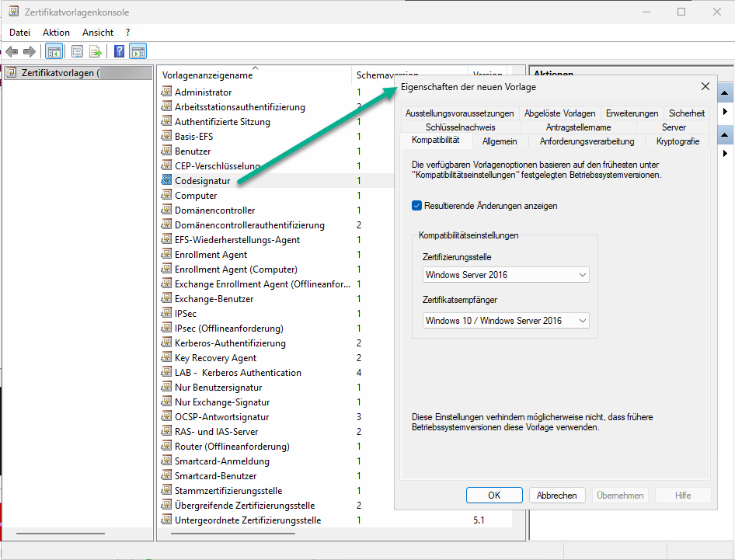
Task: Click the OK button
Action: point(494,496)
